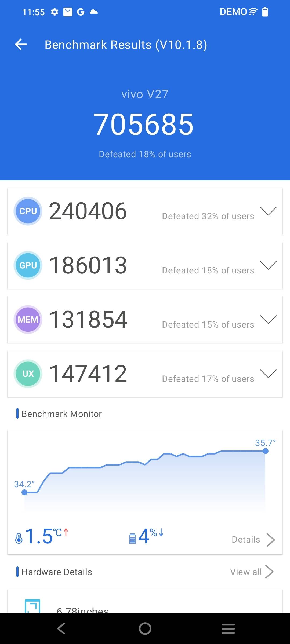This screenshot has height=644, width=290.
Task: Tap the View all chevron arrow
Action: [269, 572]
